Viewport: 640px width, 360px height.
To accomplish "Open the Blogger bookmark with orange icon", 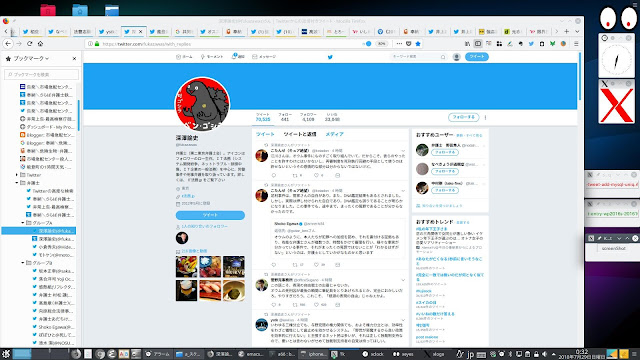I will (47, 135).
